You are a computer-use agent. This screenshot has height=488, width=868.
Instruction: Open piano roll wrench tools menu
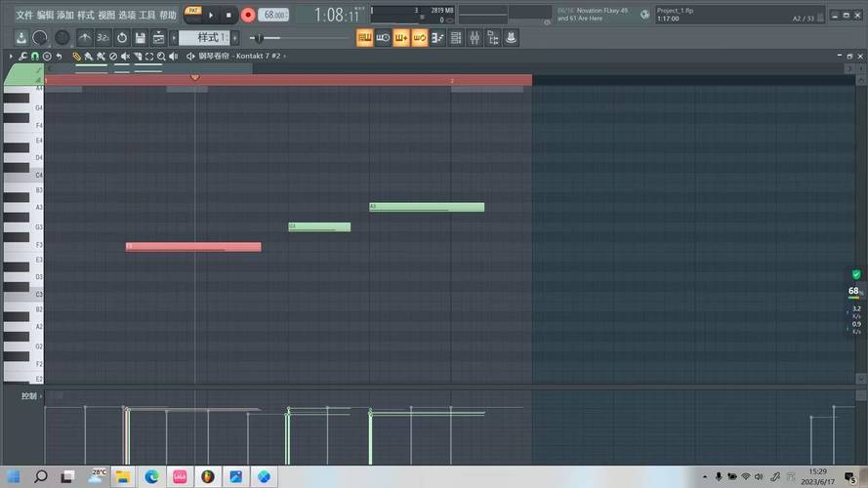[22, 57]
